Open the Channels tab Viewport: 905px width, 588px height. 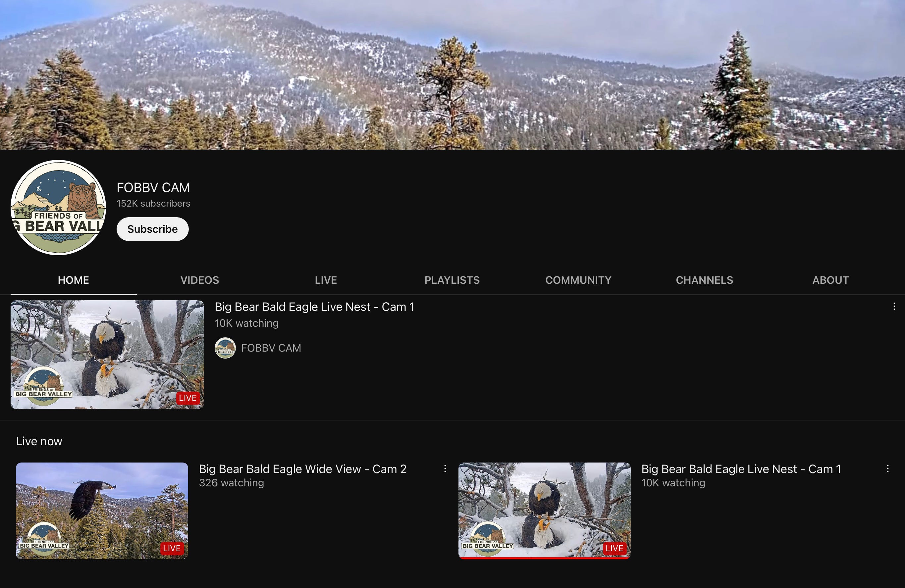704,280
